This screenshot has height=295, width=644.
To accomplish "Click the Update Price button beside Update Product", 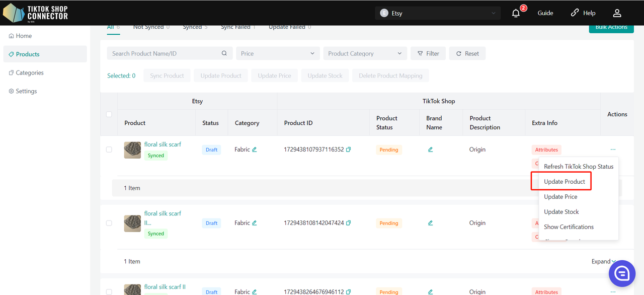I will coord(275,76).
